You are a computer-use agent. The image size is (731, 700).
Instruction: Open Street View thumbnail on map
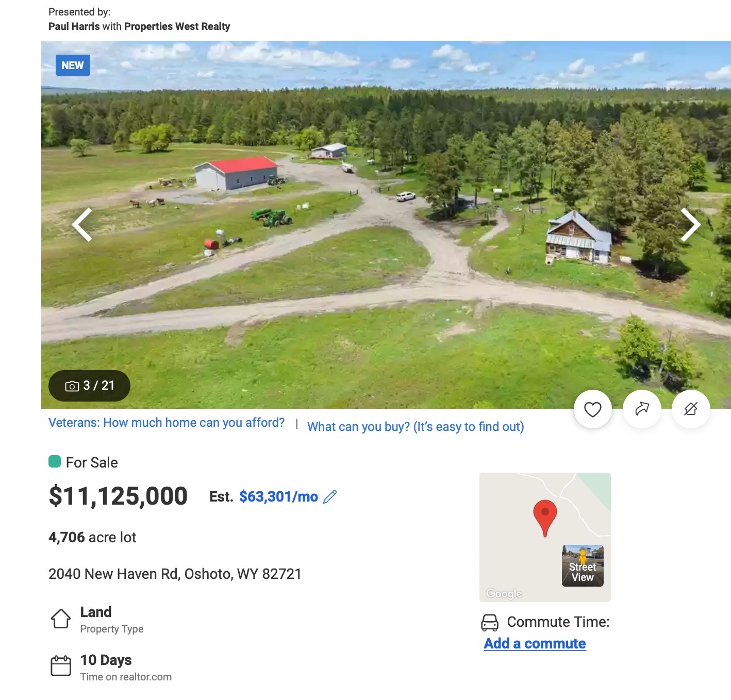point(583,565)
